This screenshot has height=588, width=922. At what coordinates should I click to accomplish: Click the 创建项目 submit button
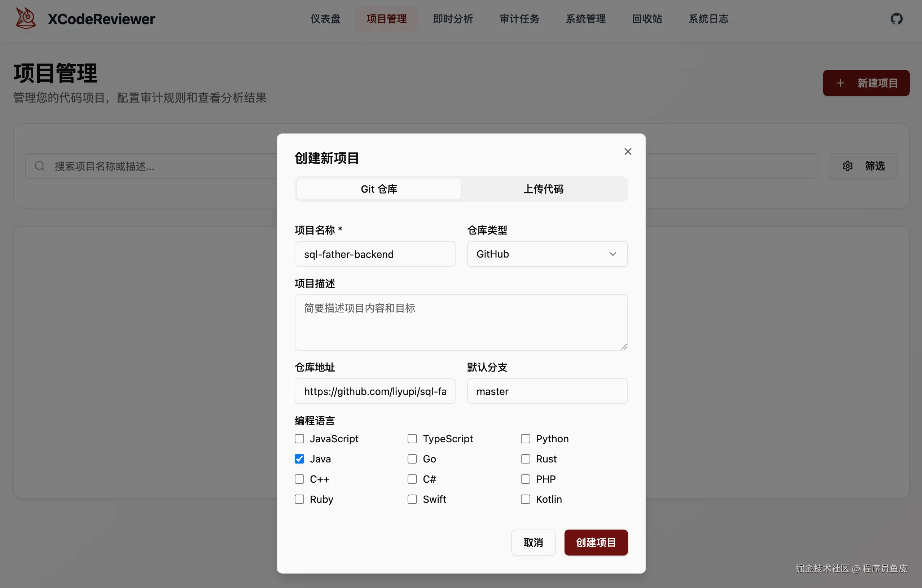(x=596, y=542)
